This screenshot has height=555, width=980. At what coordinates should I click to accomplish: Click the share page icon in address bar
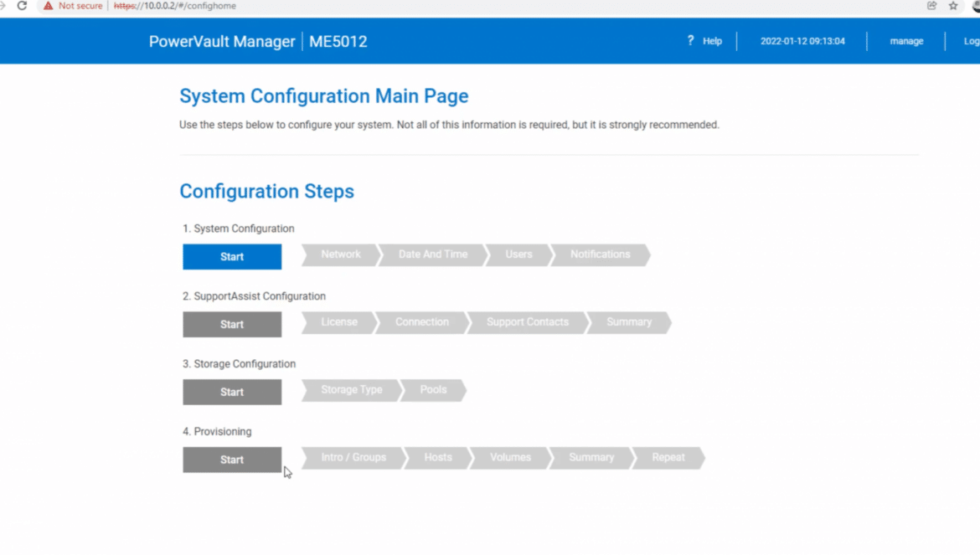pyautogui.click(x=932, y=6)
